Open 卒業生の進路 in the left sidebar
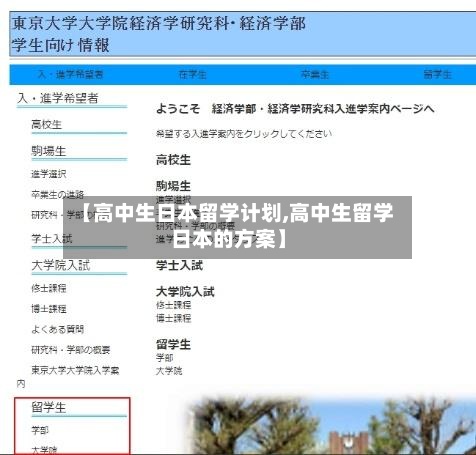The height and width of the screenshot is (455, 476). click(x=57, y=194)
